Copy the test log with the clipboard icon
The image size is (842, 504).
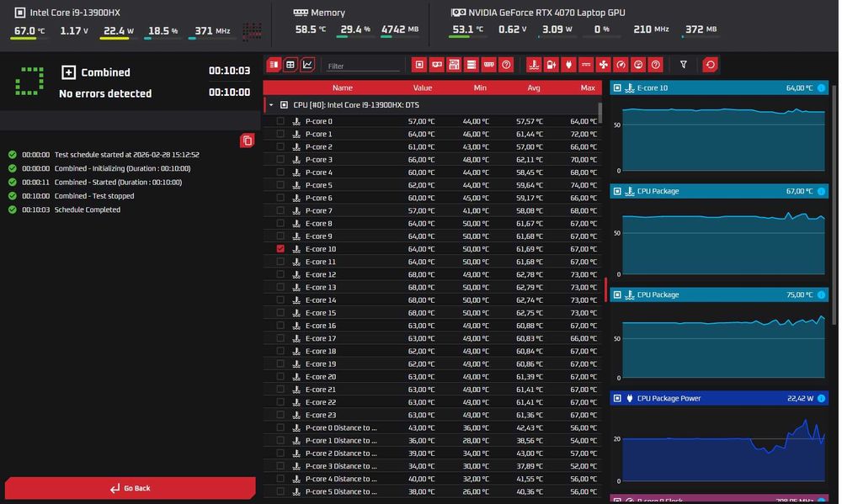click(x=247, y=141)
